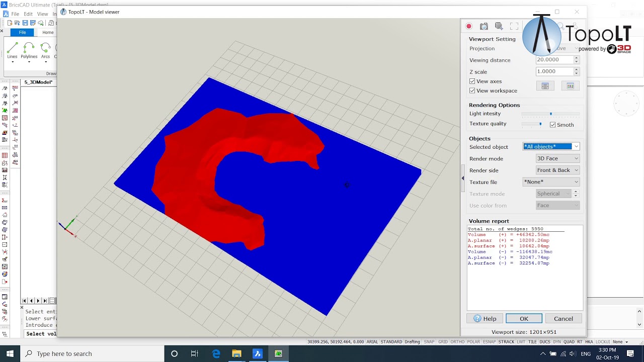Click the Z scale input field
644x362 pixels.
point(554,71)
